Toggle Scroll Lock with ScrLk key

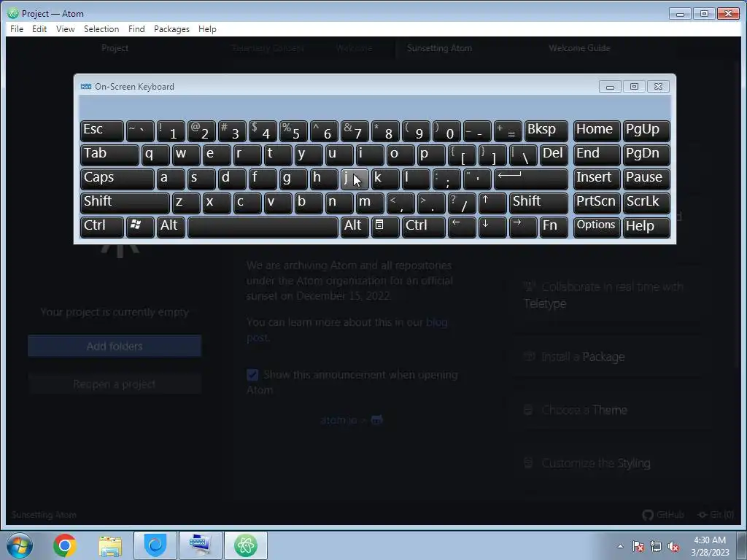click(x=646, y=203)
